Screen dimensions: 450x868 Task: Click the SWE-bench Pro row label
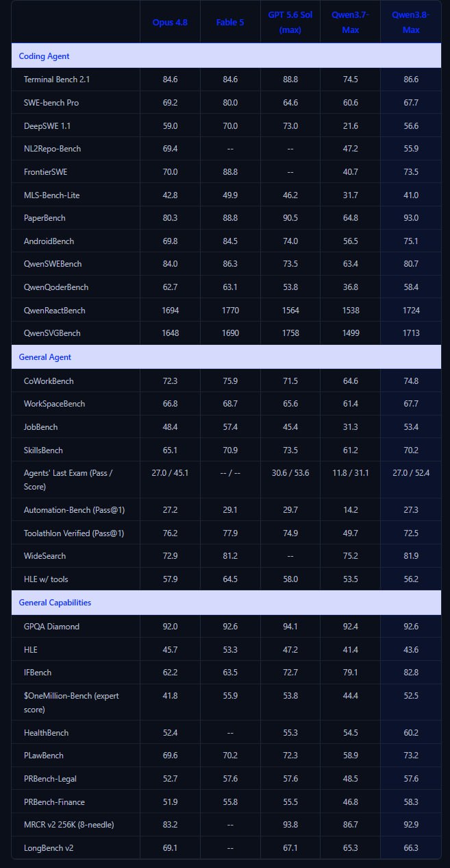point(52,103)
